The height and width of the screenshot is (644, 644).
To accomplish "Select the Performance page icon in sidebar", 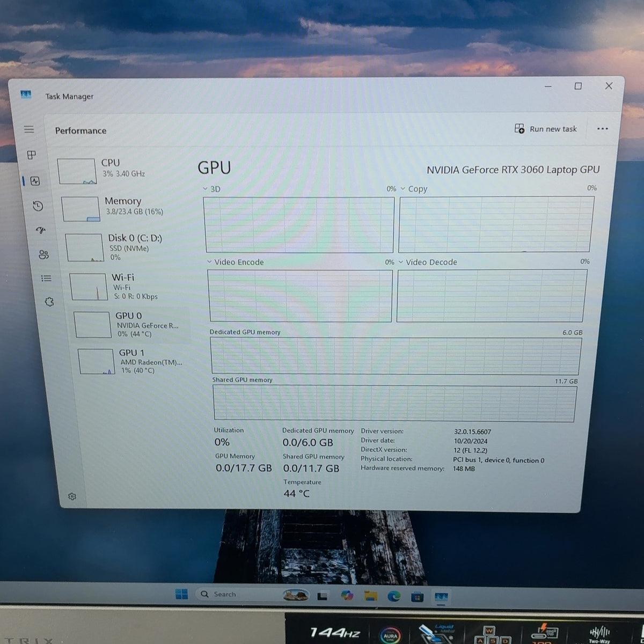I will point(35,181).
